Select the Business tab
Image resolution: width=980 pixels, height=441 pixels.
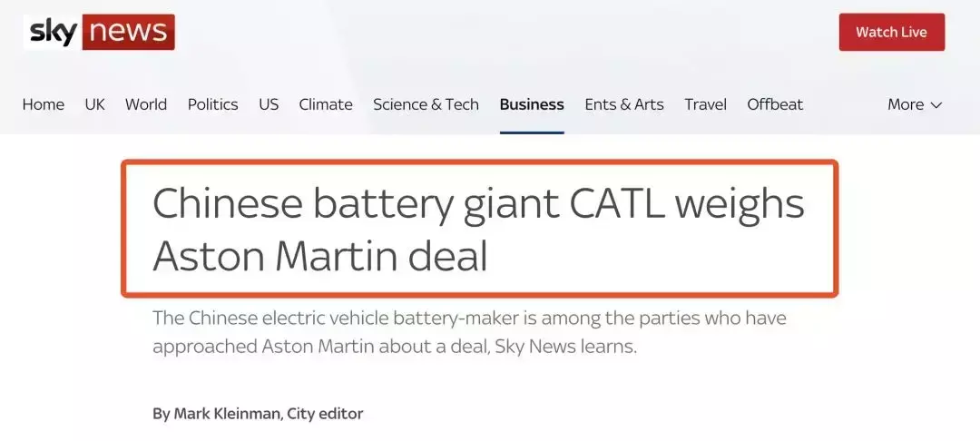tap(532, 104)
